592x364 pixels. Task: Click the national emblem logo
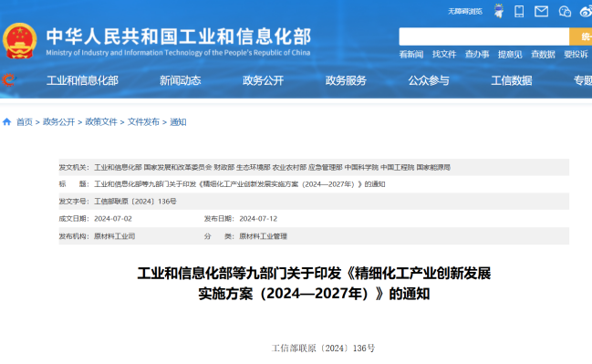click(20, 41)
